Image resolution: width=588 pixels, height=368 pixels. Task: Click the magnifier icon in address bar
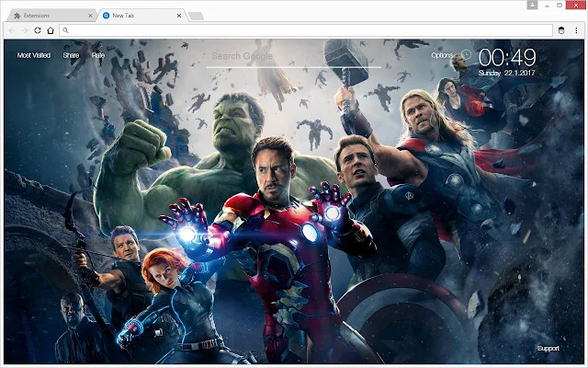(x=65, y=30)
